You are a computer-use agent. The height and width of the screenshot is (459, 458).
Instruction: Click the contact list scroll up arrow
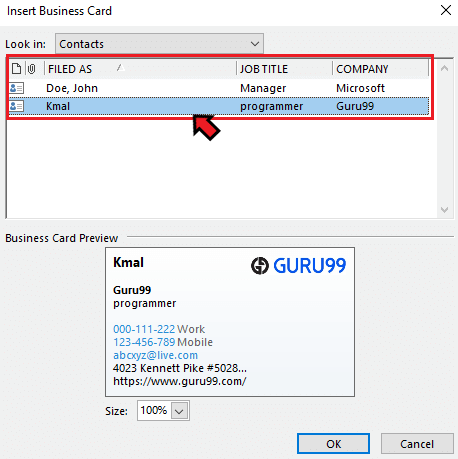(444, 69)
